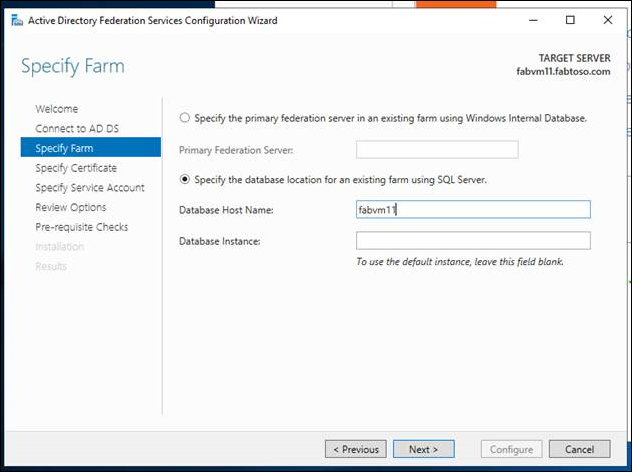This screenshot has width=632, height=472.
Task: Click the Primary Federation Server label
Action: [x=236, y=150]
